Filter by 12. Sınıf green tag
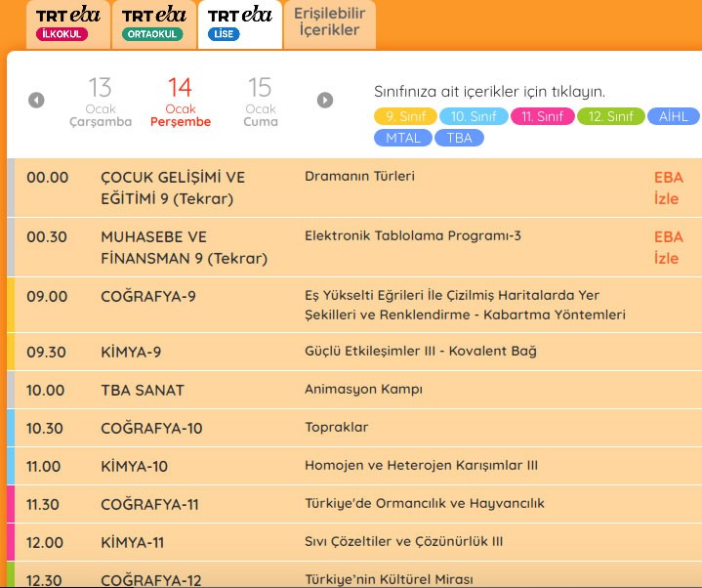 pos(610,116)
